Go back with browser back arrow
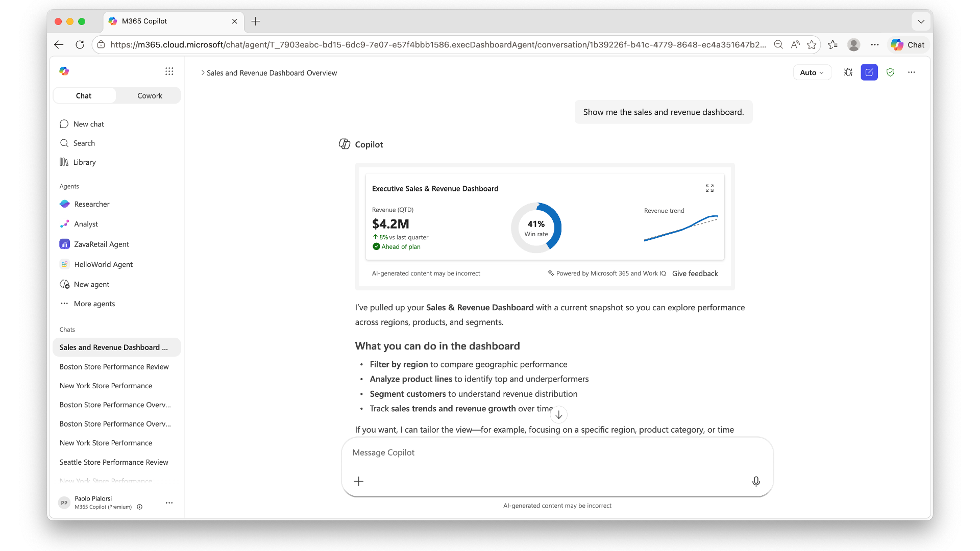 click(x=59, y=45)
